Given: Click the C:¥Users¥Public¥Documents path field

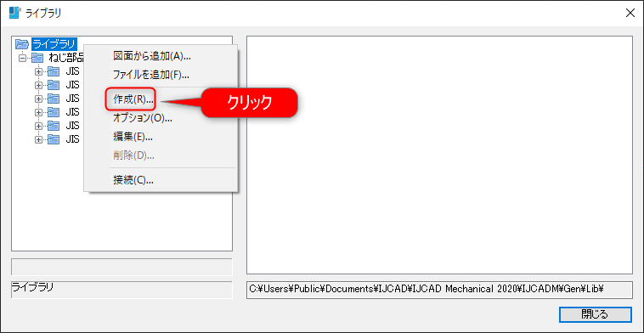Looking at the screenshot, I should (439, 290).
